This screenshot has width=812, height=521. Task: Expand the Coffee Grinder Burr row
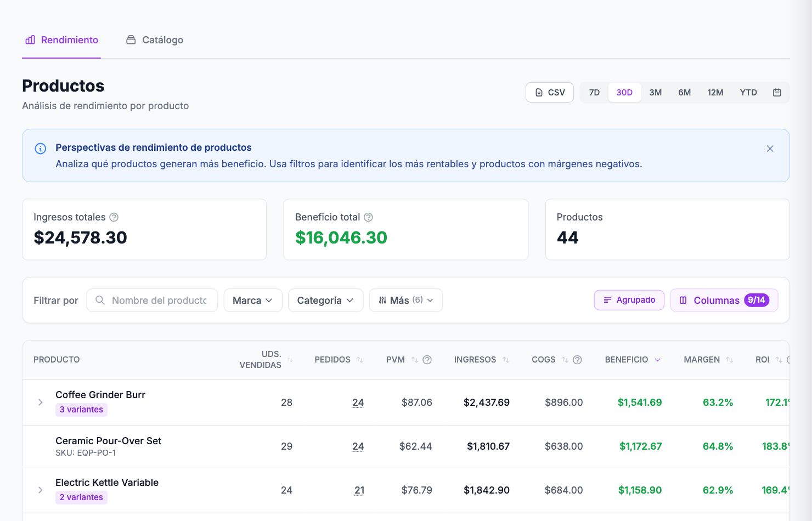[x=40, y=402]
